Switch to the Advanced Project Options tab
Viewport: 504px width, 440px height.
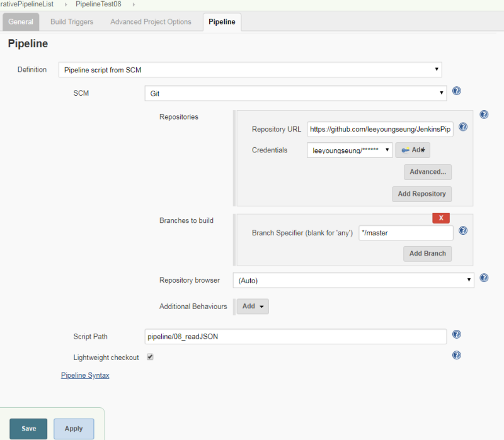pyautogui.click(x=150, y=21)
